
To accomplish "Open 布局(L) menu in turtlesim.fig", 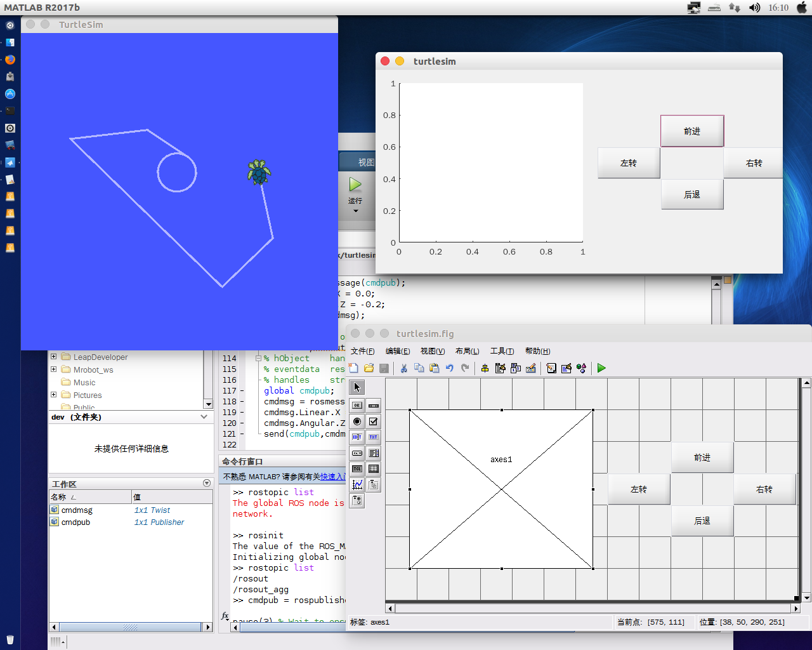I will [467, 351].
